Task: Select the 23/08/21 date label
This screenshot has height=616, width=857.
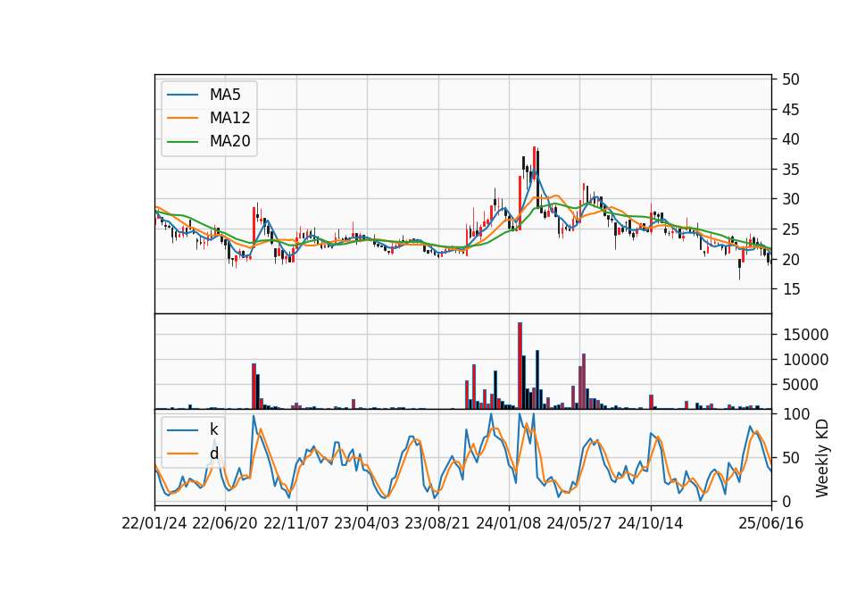Action: (x=437, y=523)
